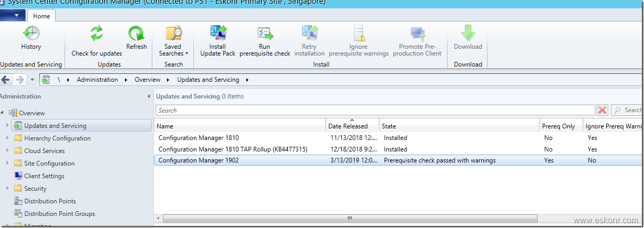Screen dimensions: 644x228
Task: Click Administration in the breadcrumb
Action: [97, 80]
